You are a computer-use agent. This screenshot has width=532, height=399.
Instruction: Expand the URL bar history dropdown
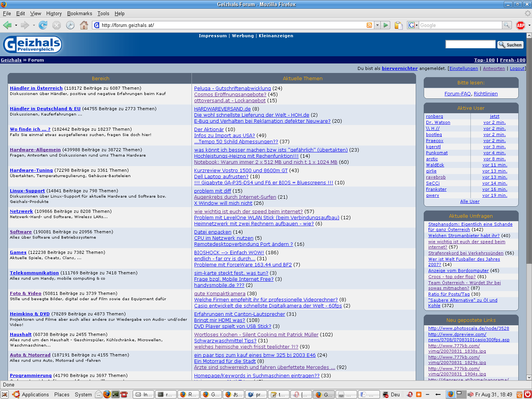[x=377, y=25]
